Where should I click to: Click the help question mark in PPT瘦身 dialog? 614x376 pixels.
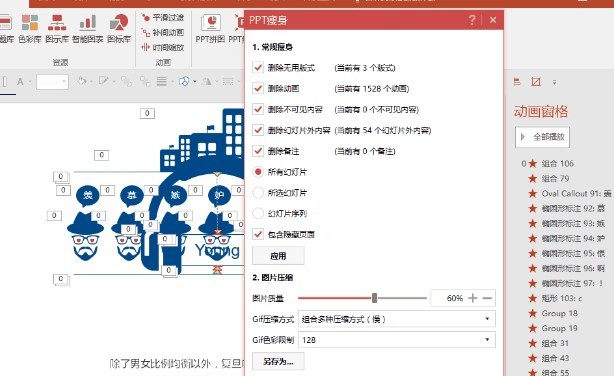point(472,20)
